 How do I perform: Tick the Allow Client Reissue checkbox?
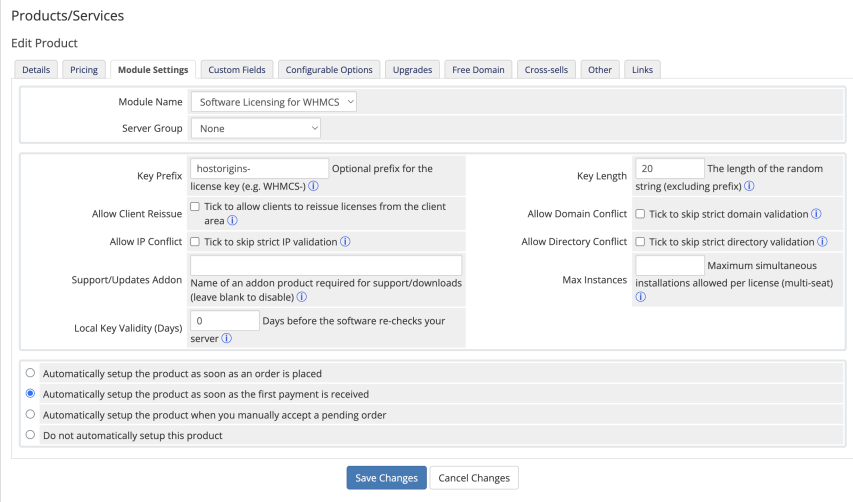195,207
